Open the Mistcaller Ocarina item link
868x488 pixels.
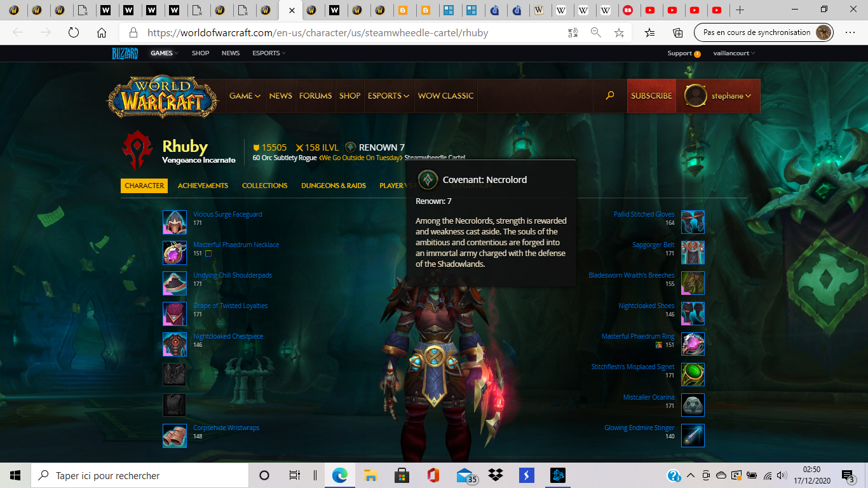649,398
